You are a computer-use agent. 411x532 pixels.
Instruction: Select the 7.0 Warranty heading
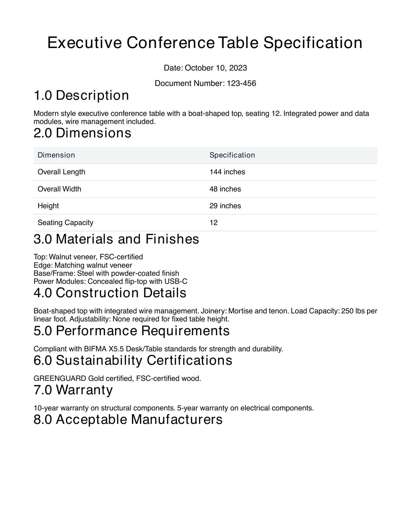pos(73,390)
